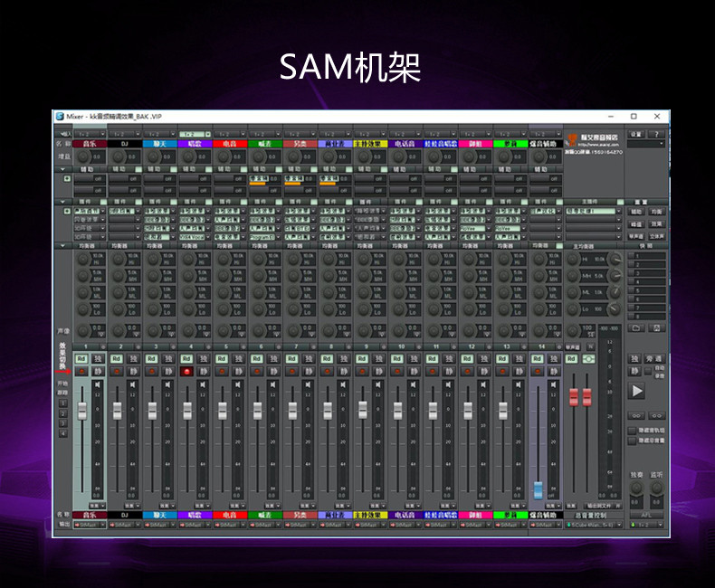Click speaker monitor icon on channel 14
Screen dimensions: 715x588
553,385
